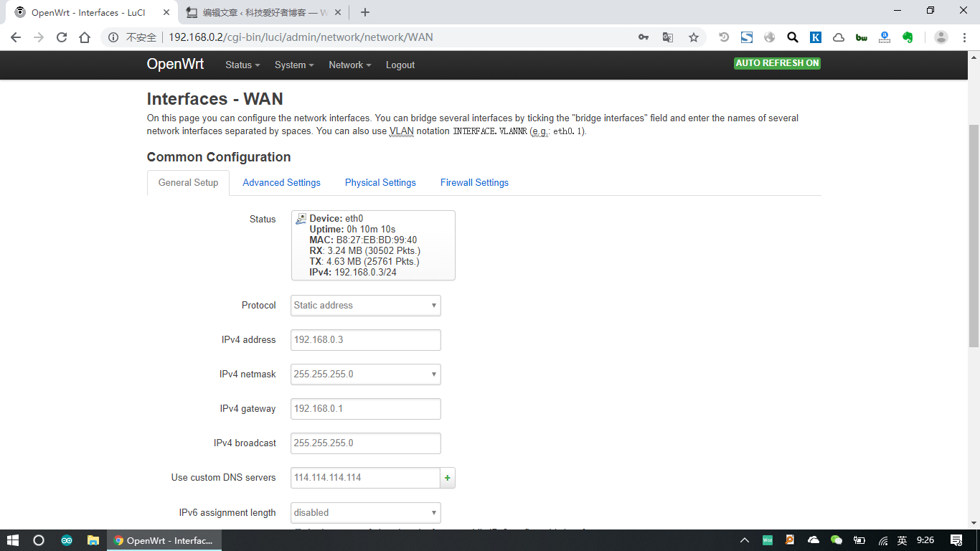Open the Evernote Web Clipper extension
The image size is (980, 551).
pos(907,36)
